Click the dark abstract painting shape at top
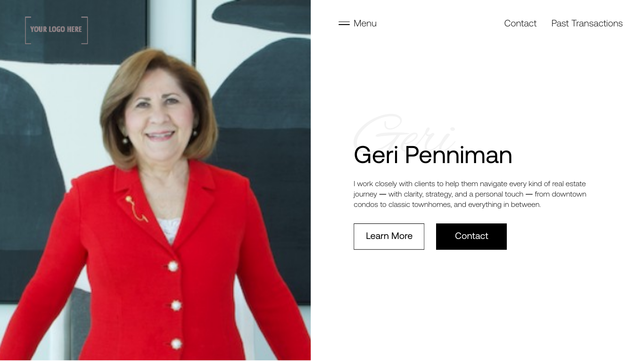644x362 pixels. 262,16
